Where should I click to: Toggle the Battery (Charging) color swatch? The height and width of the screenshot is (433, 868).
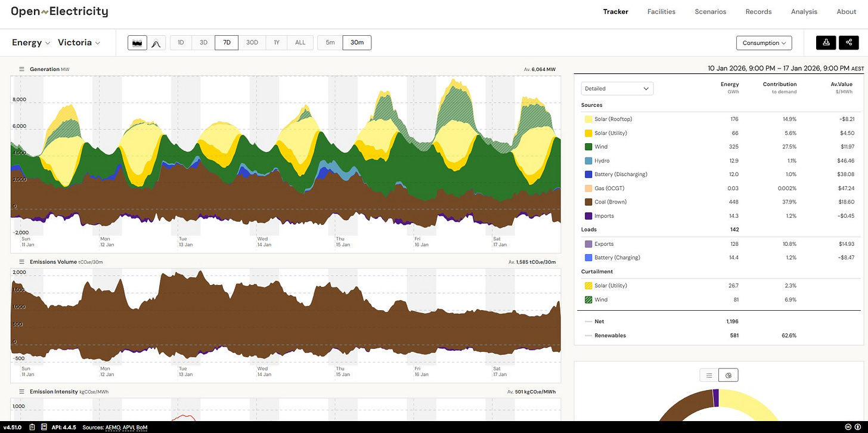588,258
